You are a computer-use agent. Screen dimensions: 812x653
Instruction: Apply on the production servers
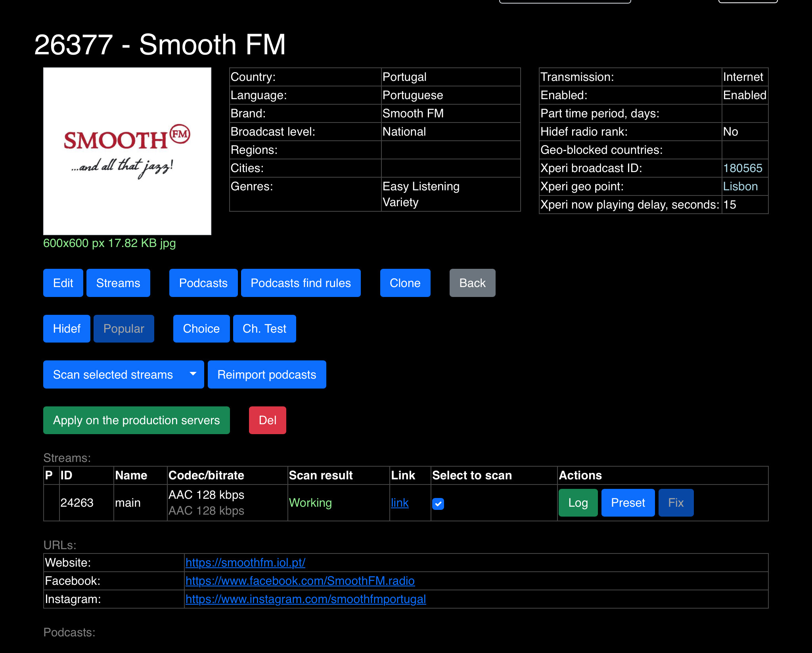coord(136,420)
